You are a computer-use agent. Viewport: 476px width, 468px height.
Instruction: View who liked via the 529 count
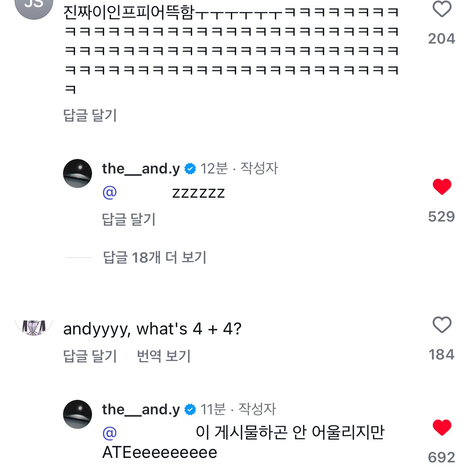click(x=441, y=217)
